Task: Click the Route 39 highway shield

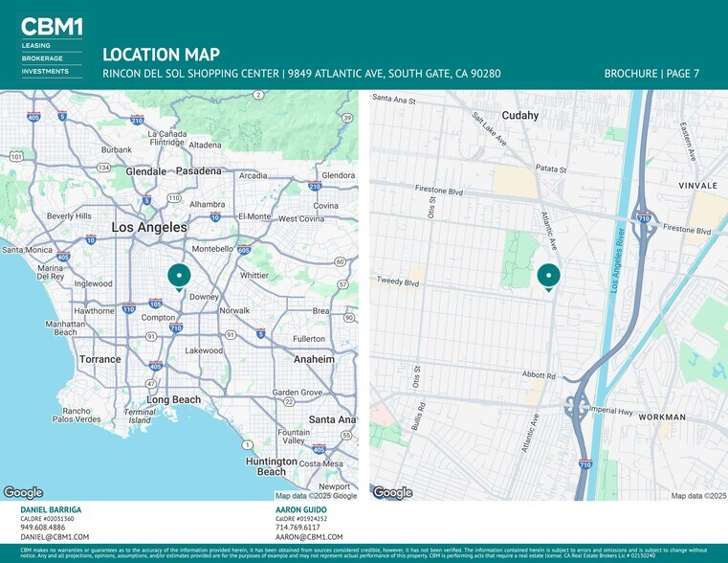Action: (346, 118)
